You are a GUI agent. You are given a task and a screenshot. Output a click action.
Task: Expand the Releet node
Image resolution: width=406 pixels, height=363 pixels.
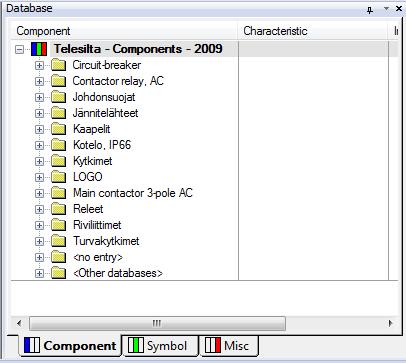coord(39,209)
